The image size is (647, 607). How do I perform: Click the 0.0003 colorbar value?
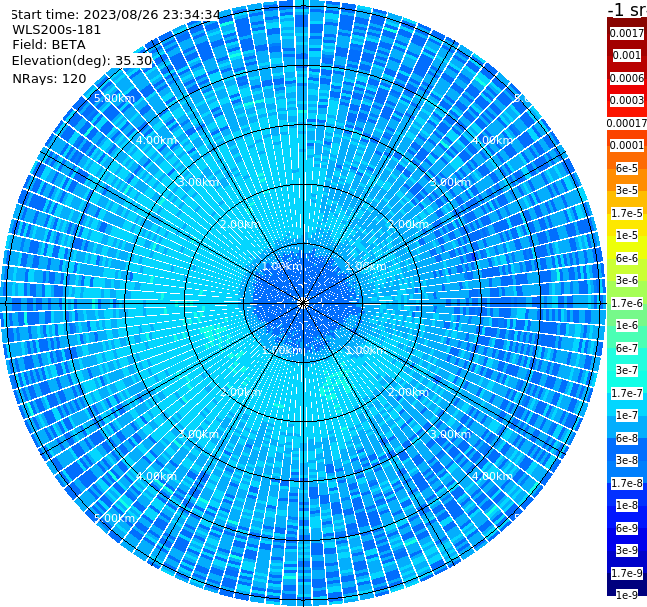point(627,100)
